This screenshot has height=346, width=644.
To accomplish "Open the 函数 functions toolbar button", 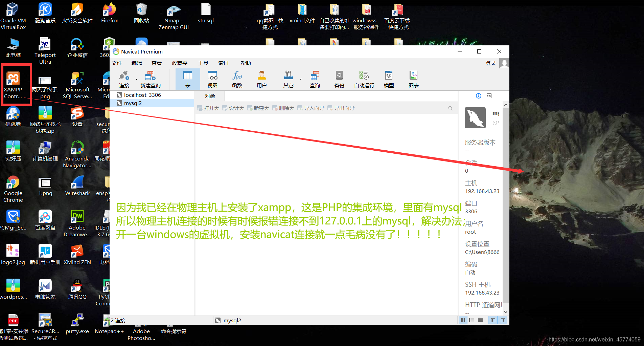I will click(x=237, y=79).
